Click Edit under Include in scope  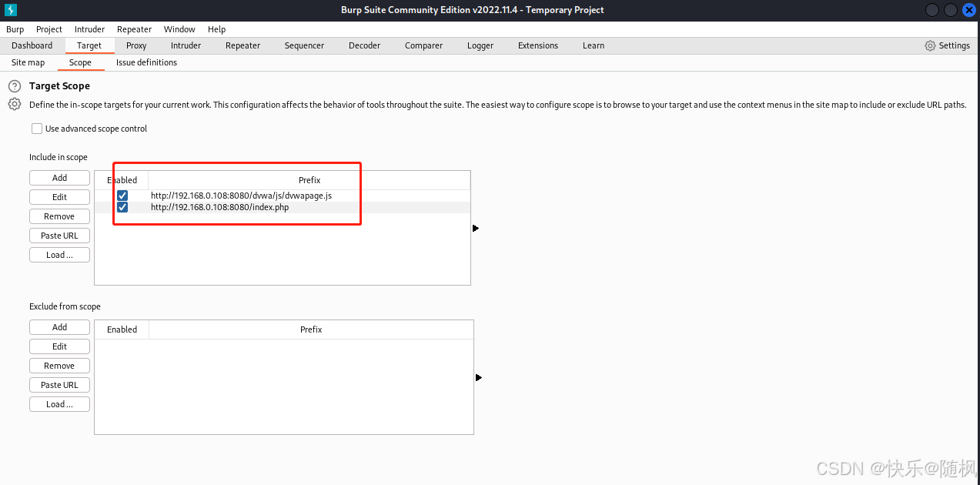click(60, 197)
